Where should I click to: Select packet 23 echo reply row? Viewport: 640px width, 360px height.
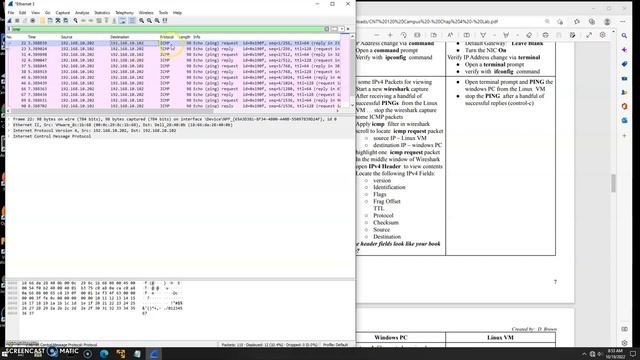(173, 49)
